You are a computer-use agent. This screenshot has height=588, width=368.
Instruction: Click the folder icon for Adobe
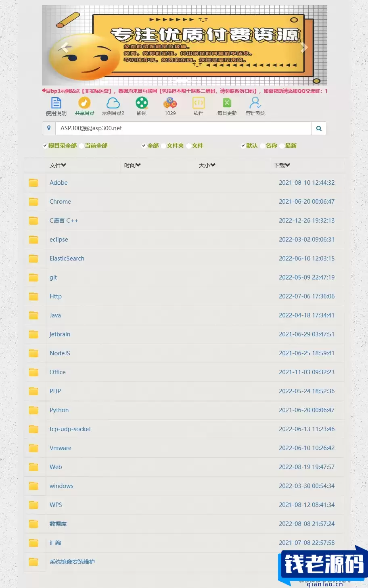coord(33,183)
